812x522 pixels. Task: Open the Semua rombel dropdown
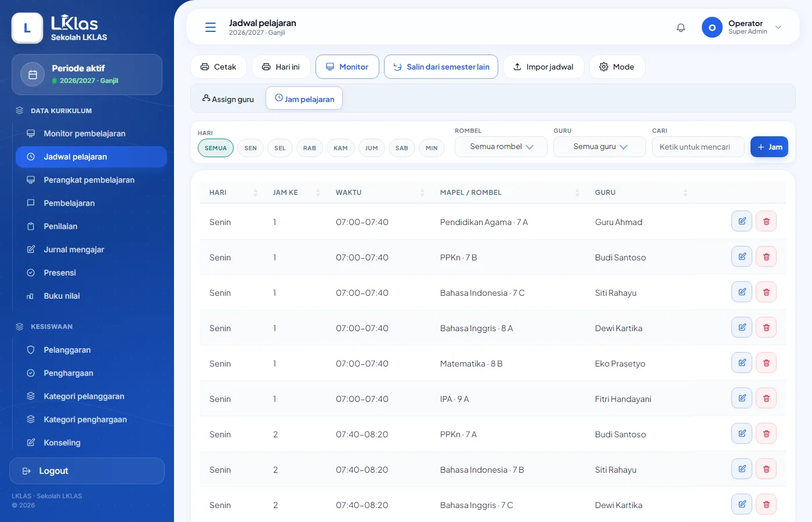click(501, 147)
